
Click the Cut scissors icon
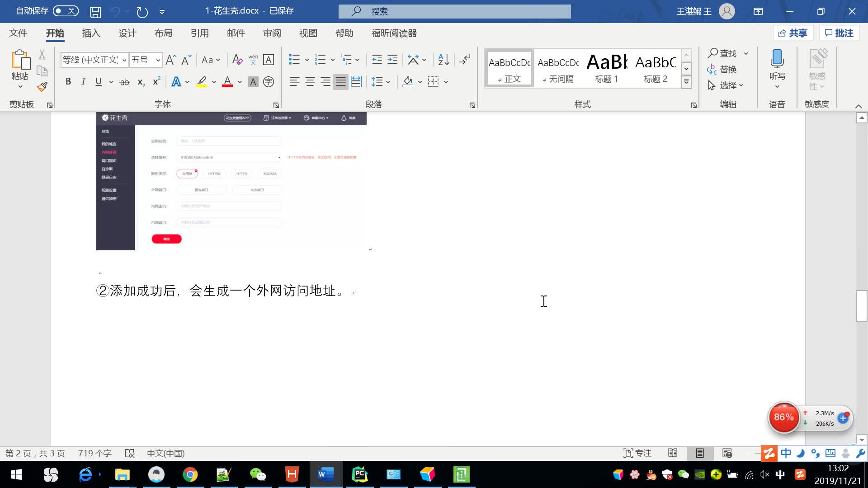coord(42,55)
